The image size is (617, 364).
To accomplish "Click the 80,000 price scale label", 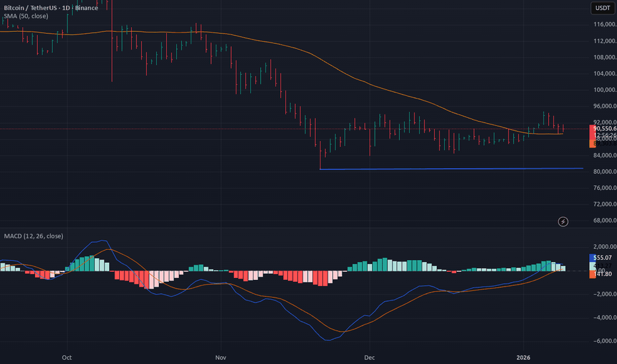I will point(605,171).
